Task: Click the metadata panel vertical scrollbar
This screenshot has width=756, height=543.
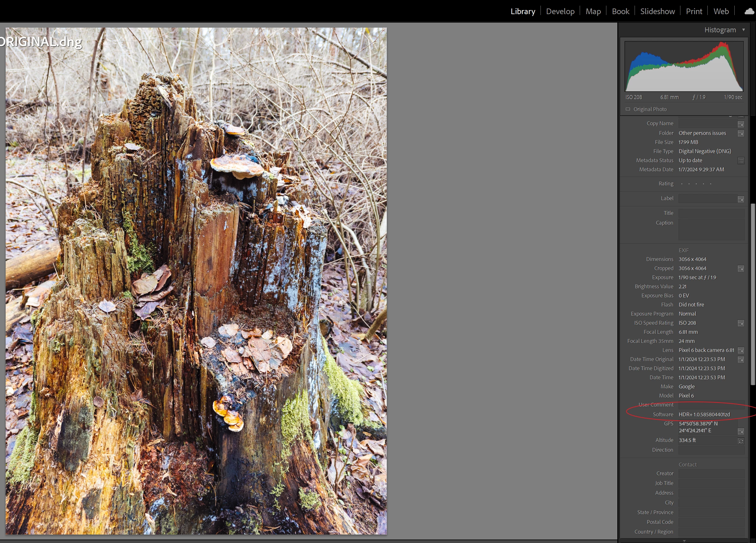Action: click(753, 293)
